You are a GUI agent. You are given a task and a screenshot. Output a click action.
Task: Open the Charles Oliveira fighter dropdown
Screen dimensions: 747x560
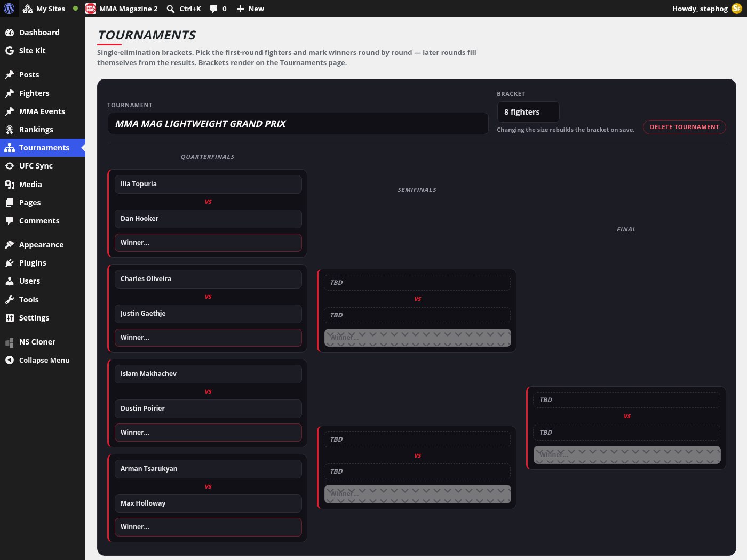(208, 279)
